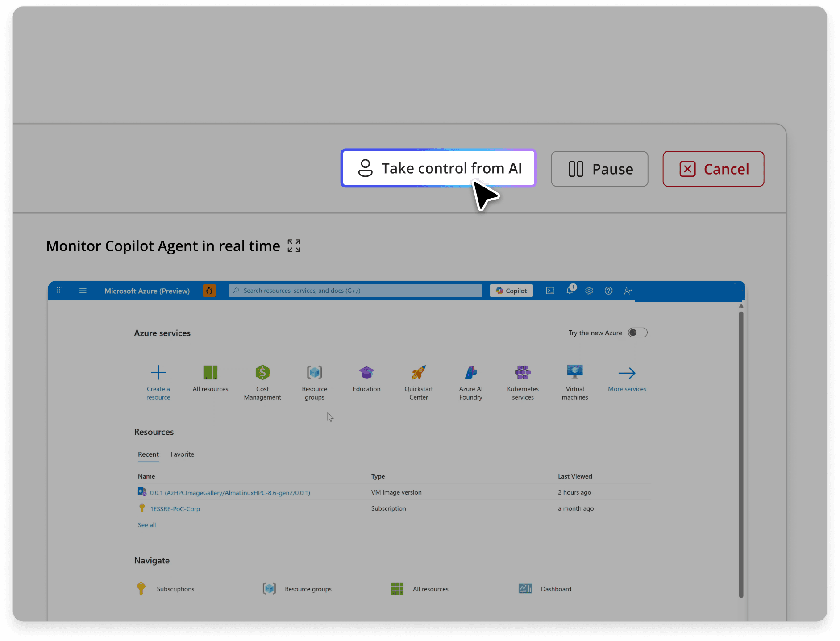Click 'a month ago' cell
840x641 pixels.
point(576,508)
